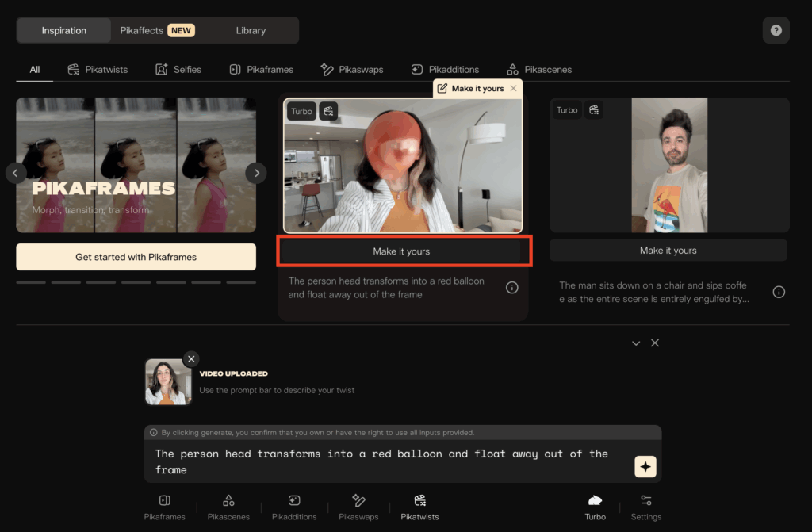812x532 pixels.
Task: Go to previous carousel slide
Action: coord(17,173)
